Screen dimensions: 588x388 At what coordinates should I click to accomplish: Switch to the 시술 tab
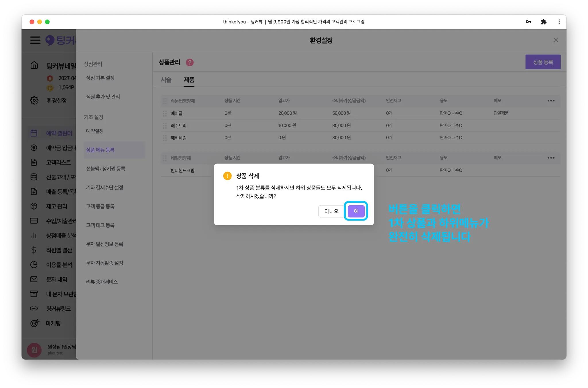(166, 80)
